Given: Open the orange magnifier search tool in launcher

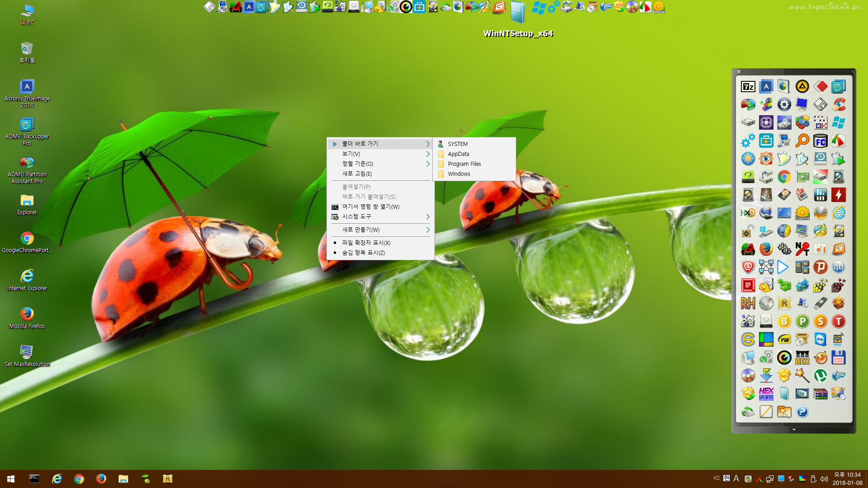Looking at the screenshot, I should tap(802, 141).
